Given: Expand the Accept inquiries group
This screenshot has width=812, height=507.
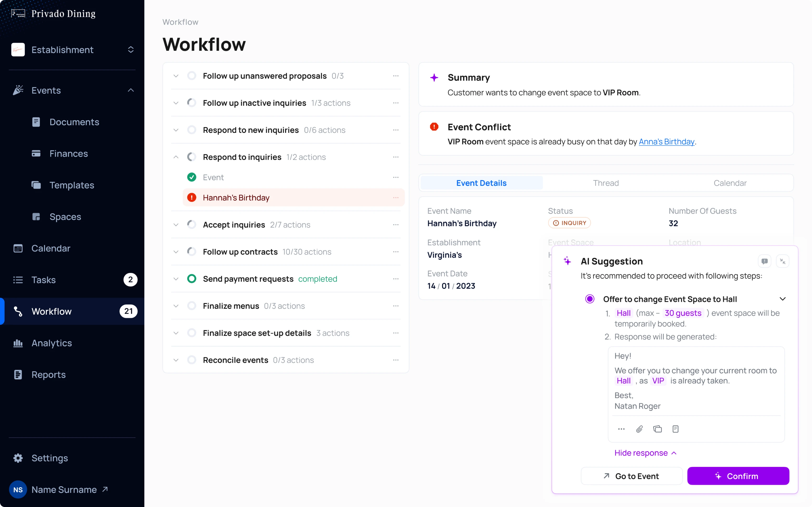Looking at the screenshot, I should click(x=176, y=225).
